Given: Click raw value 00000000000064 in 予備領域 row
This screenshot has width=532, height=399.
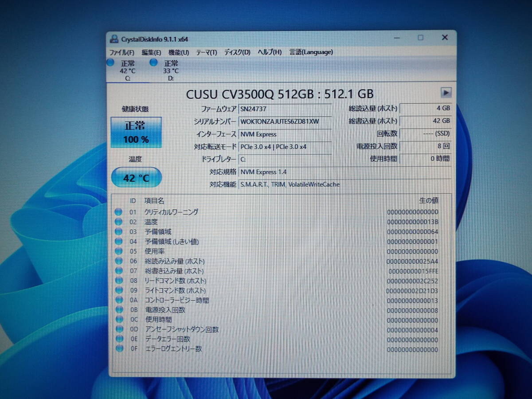Looking at the screenshot, I should pos(413,231).
